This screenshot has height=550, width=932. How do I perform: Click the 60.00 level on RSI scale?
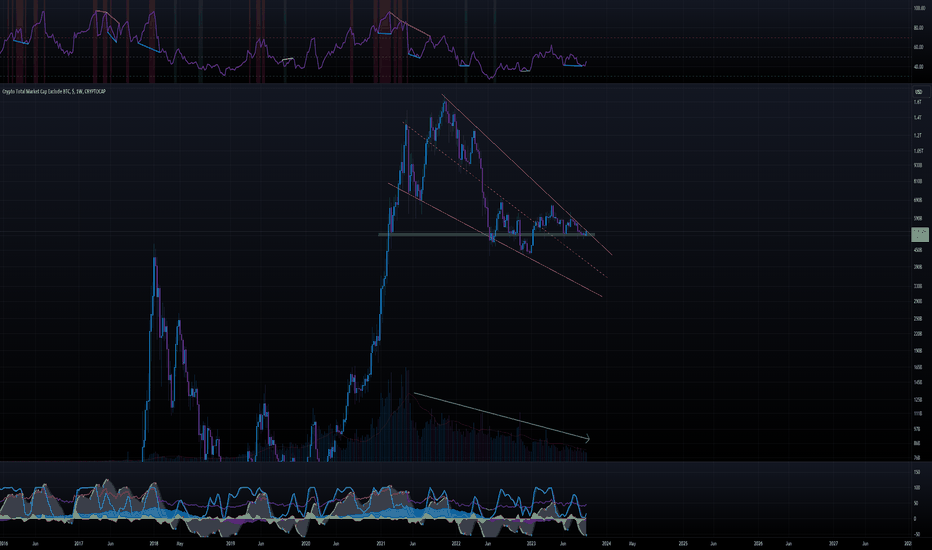coord(919,47)
